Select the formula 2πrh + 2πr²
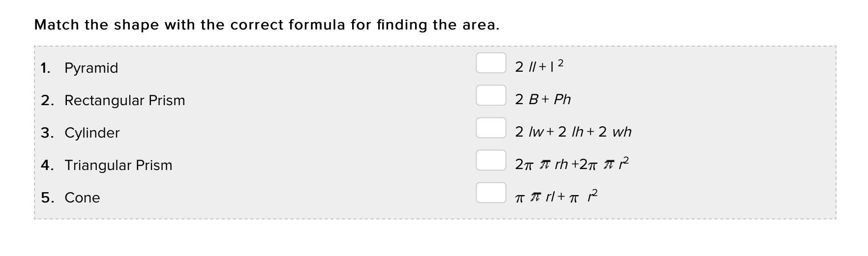 [572, 164]
